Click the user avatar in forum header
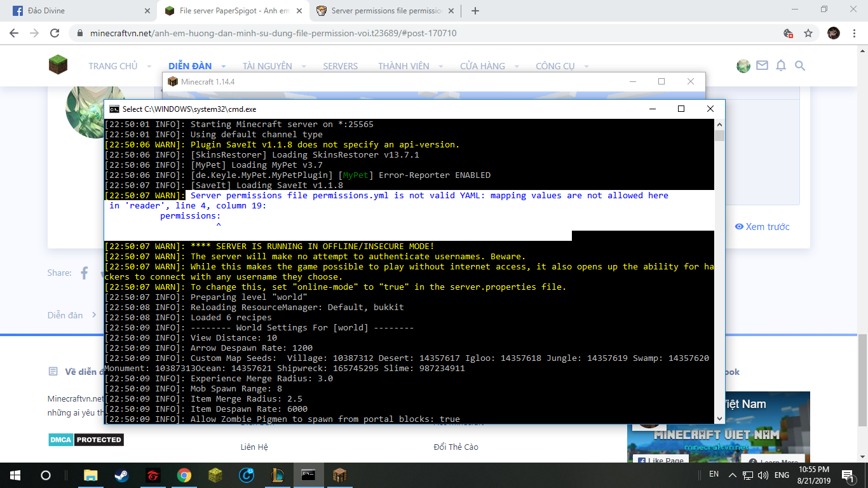The height and width of the screenshot is (488, 868). (x=743, y=66)
